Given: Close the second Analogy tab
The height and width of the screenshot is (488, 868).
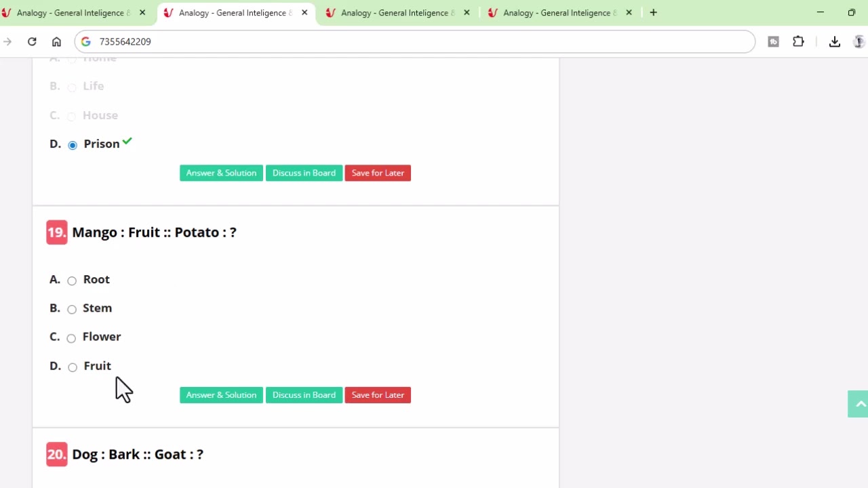Looking at the screenshot, I should click(x=304, y=12).
